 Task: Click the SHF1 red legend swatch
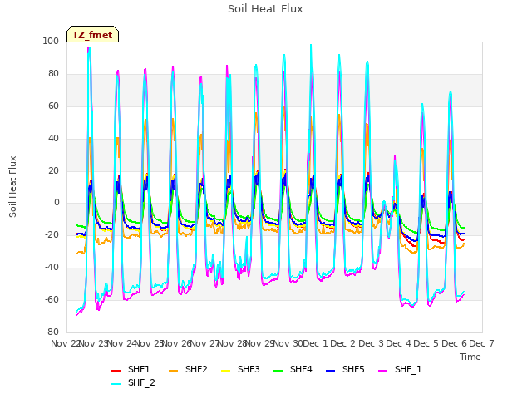point(116,371)
